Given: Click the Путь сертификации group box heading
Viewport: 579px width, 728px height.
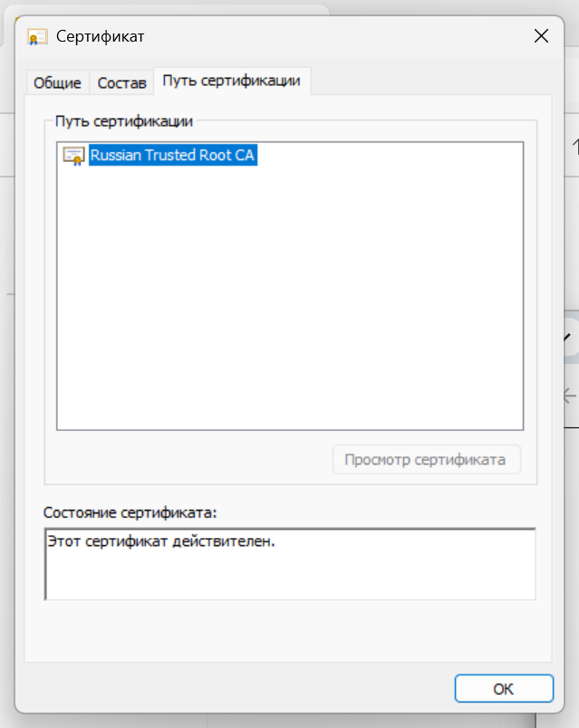Looking at the screenshot, I should [124, 121].
